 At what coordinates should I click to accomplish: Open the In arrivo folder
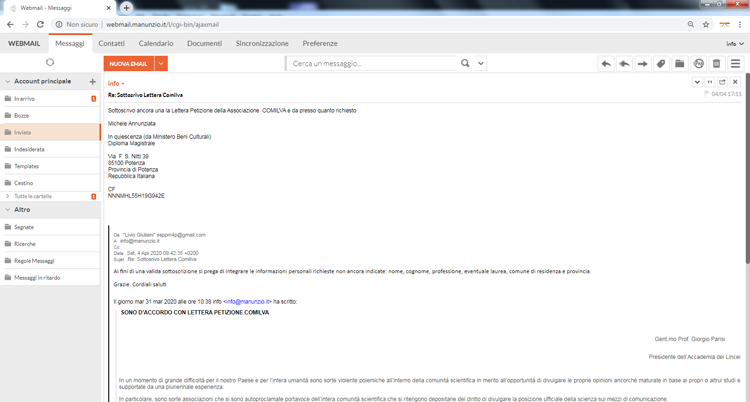tap(50, 99)
